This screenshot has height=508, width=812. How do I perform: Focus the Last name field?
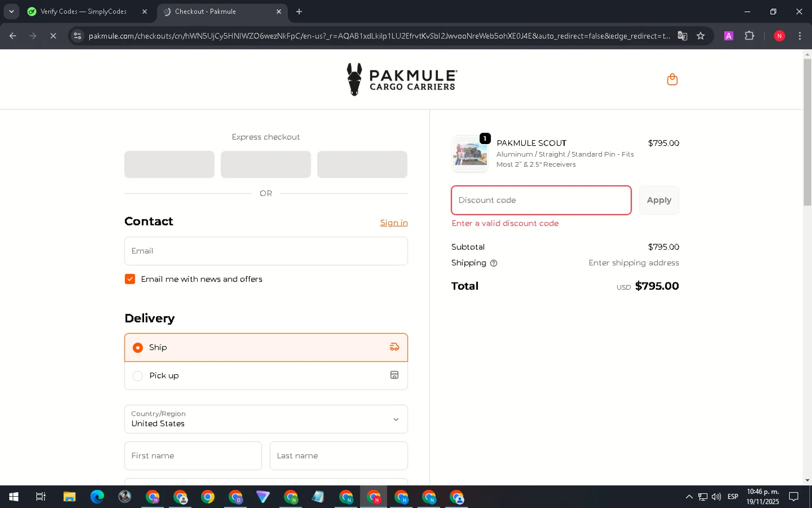click(338, 455)
